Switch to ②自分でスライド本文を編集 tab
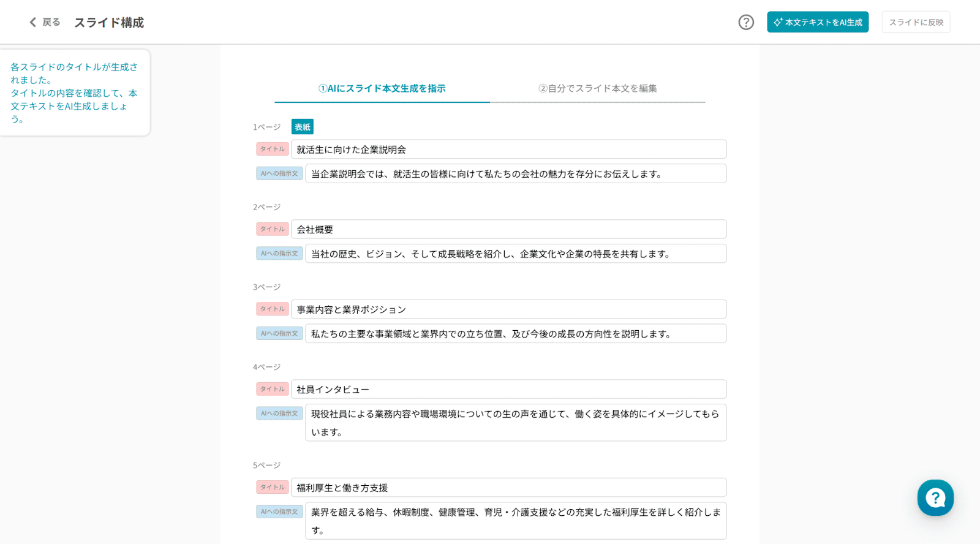Viewport: 980px width, 544px height. tap(597, 88)
